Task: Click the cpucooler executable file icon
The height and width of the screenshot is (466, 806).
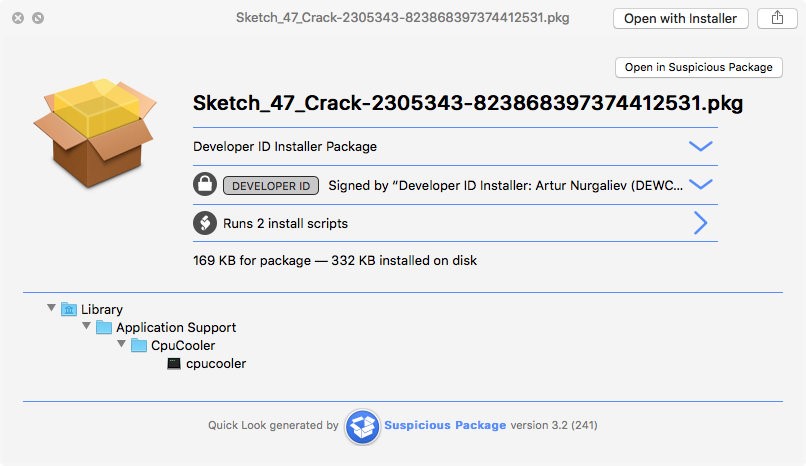Action: pyautogui.click(x=174, y=364)
